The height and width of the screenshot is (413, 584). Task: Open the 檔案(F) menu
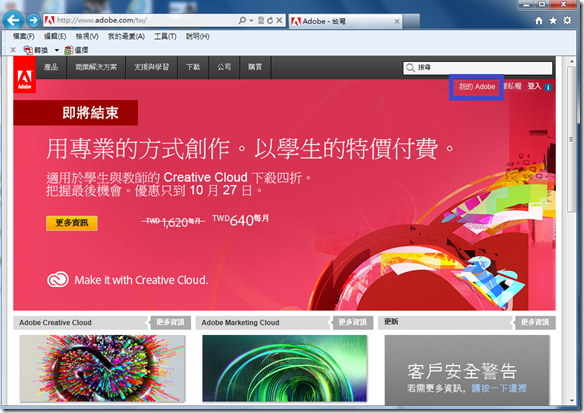tap(23, 36)
